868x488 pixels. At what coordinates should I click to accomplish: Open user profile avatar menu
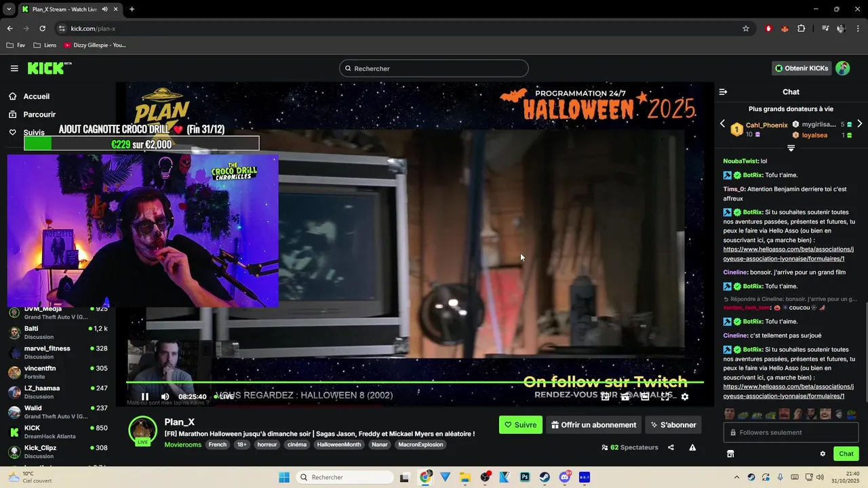coord(842,68)
